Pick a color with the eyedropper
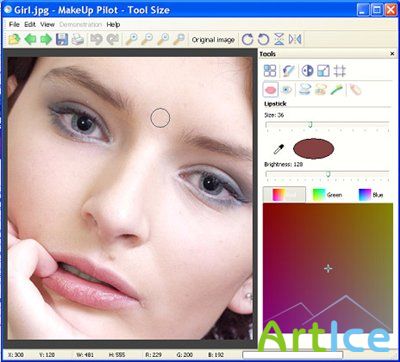 [279, 149]
